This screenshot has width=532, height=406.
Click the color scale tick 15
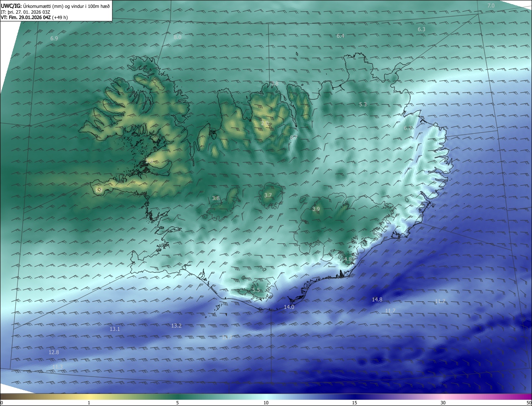click(355, 403)
